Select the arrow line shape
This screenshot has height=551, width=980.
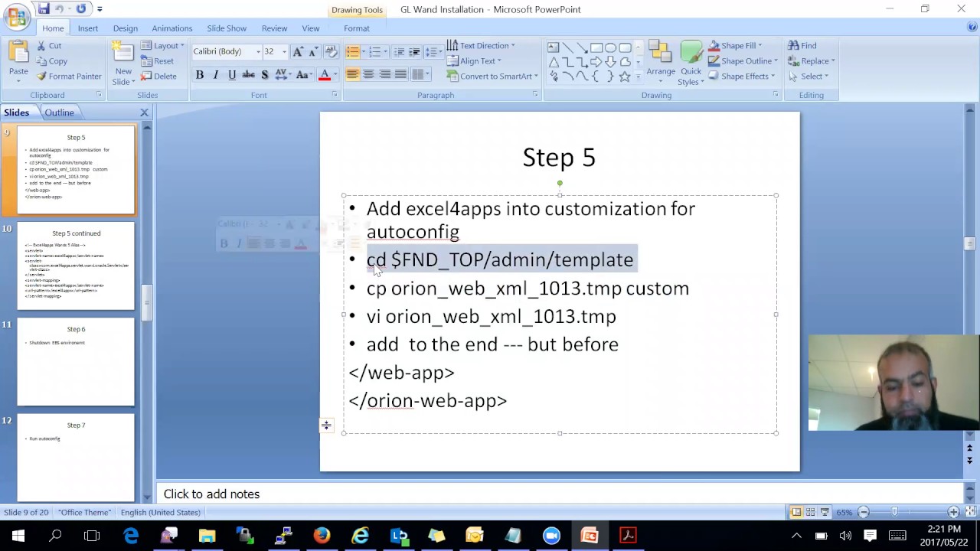pyautogui.click(x=582, y=47)
